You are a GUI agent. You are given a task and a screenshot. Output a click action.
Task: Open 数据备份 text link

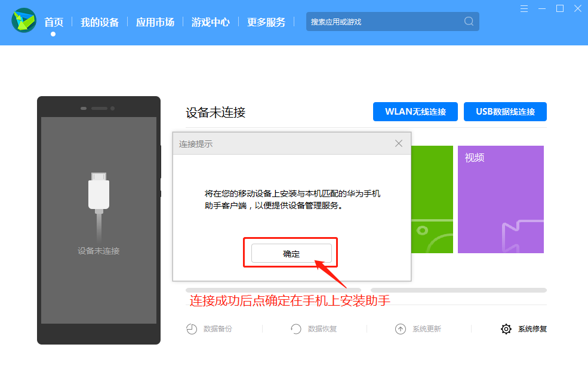pyautogui.click(x=217, y=329)
